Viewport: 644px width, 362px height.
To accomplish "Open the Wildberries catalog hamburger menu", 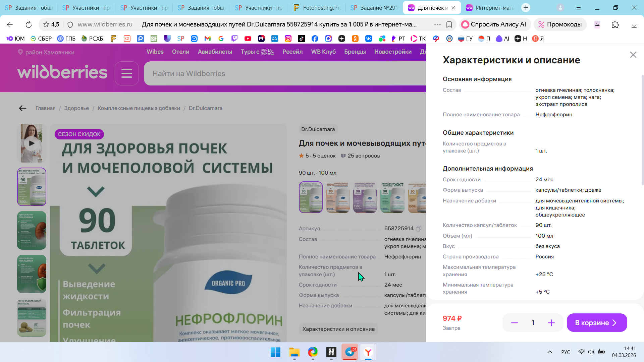I will click(x=126, y=73).
